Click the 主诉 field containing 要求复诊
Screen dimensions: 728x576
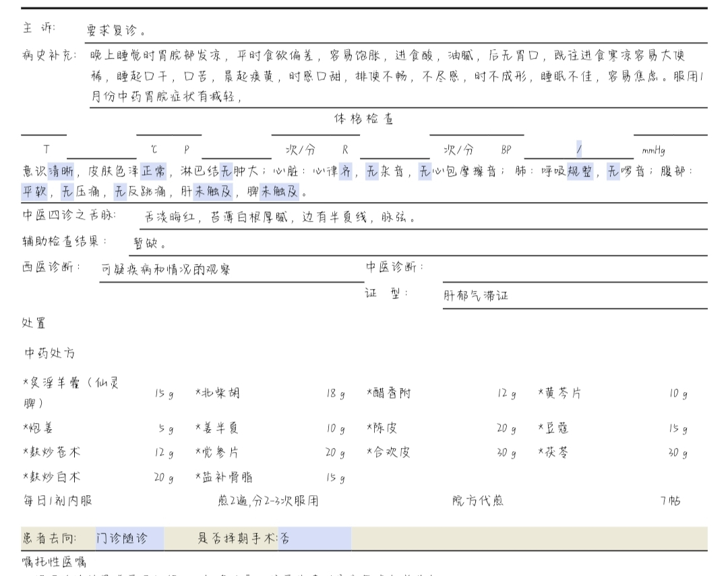[x=396, y=31]
